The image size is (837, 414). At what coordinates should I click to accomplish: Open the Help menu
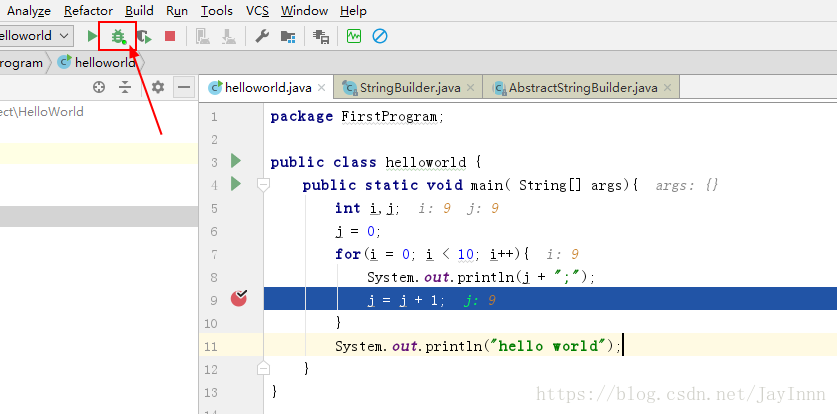coord(353,11)
